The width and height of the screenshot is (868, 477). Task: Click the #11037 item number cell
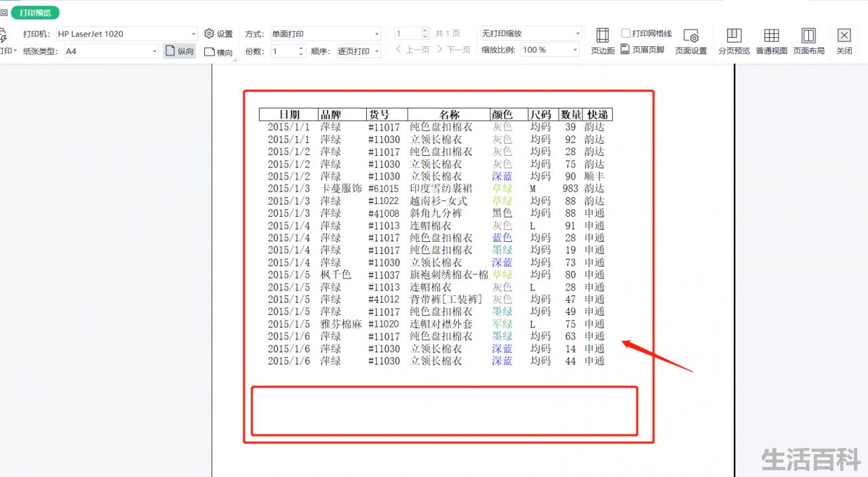(384, 274)
